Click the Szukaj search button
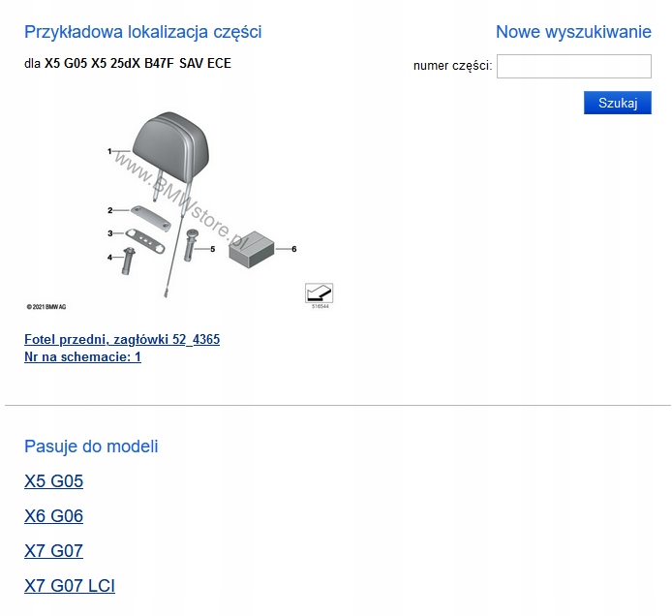This screenshot has height=616, width=672. click(x=617, y=103)
